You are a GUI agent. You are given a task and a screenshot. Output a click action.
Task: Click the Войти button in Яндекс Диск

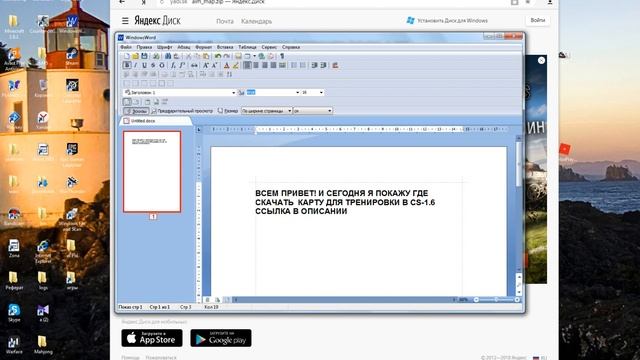pyautogui.click(x=538, y=20)
